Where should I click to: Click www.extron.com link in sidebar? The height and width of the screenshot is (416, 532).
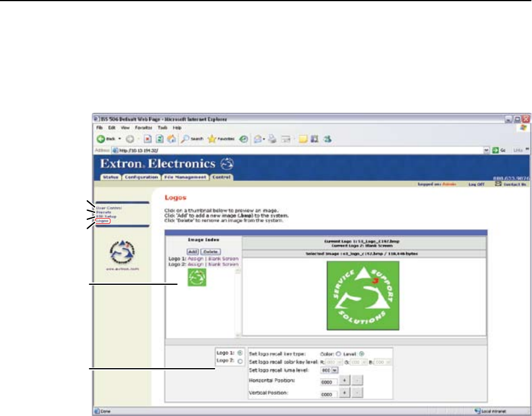[x=122, y=269]
